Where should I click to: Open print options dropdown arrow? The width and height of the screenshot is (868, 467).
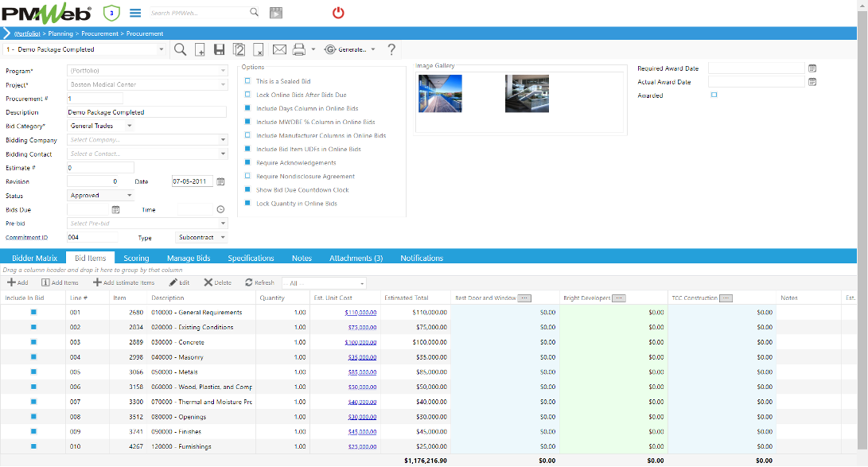[313, 49]
